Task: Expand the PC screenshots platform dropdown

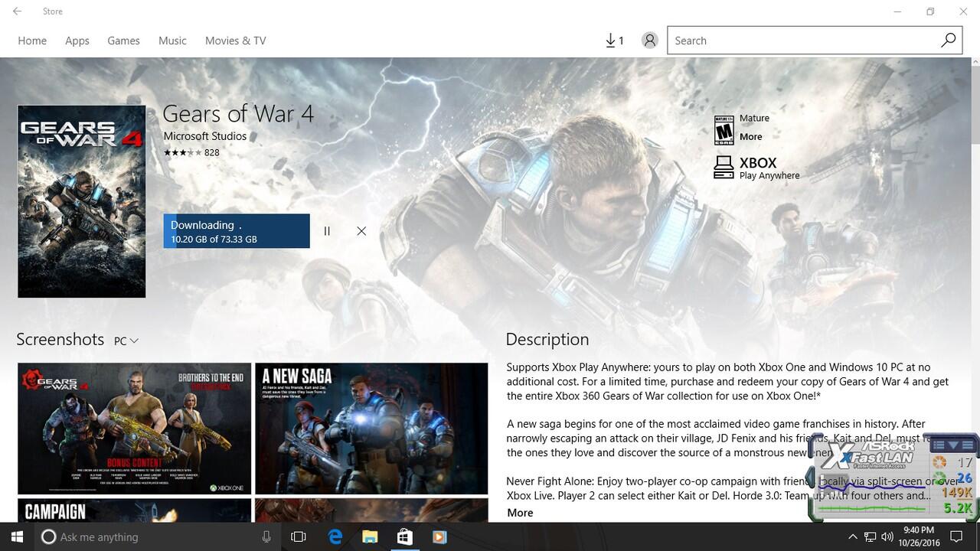Action: tap(126, 341)
